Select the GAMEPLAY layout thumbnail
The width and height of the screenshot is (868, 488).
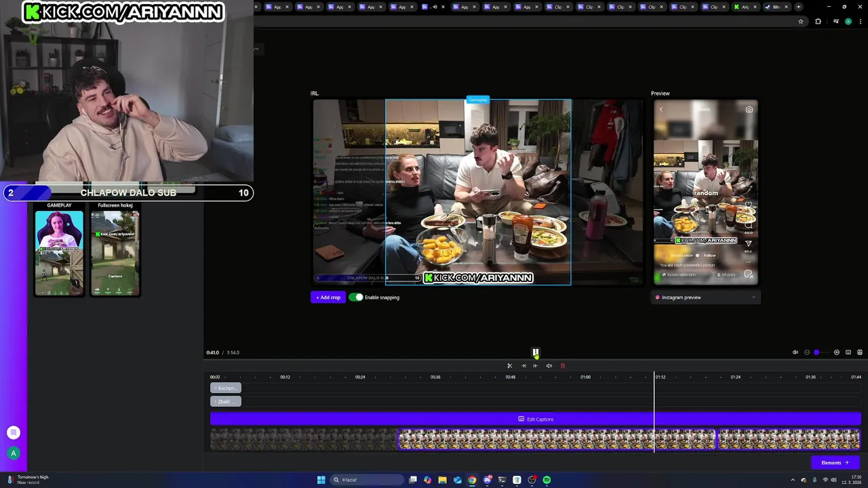[59, 253]
